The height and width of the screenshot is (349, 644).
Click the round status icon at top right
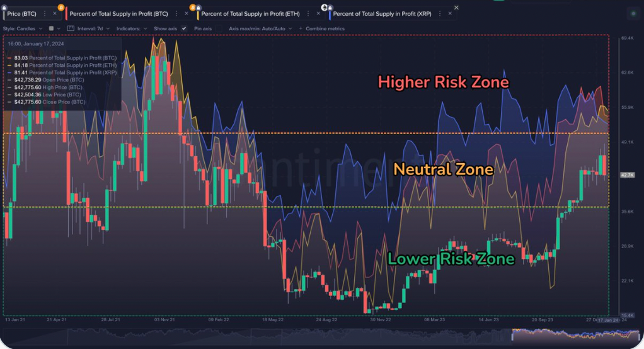pyautogui.click(x=633, y=14)
